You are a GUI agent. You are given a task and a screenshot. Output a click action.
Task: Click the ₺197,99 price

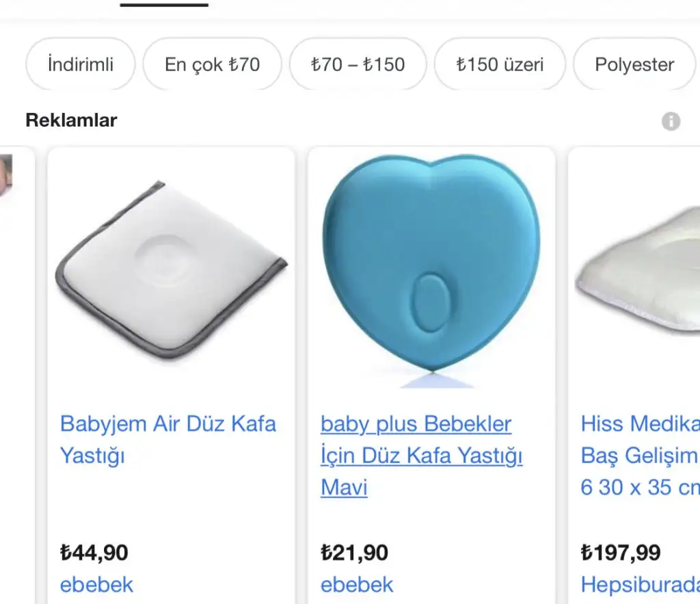pos(621,552)
